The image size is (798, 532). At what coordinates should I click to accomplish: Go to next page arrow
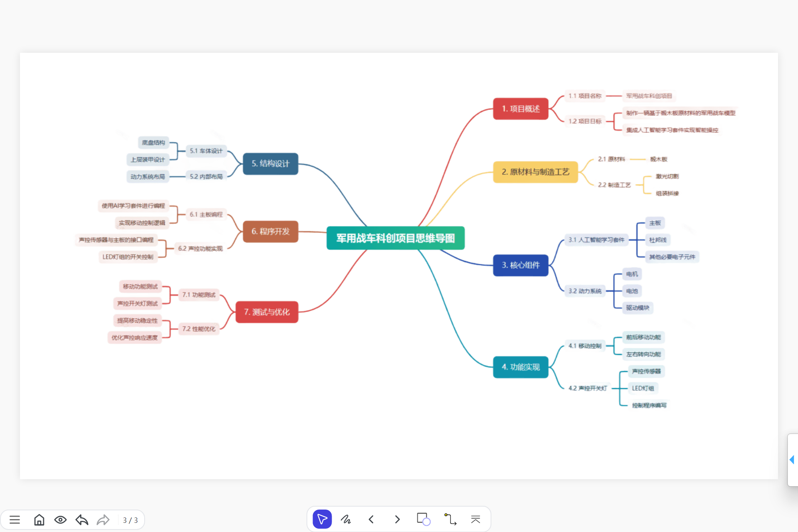point(397,519)
